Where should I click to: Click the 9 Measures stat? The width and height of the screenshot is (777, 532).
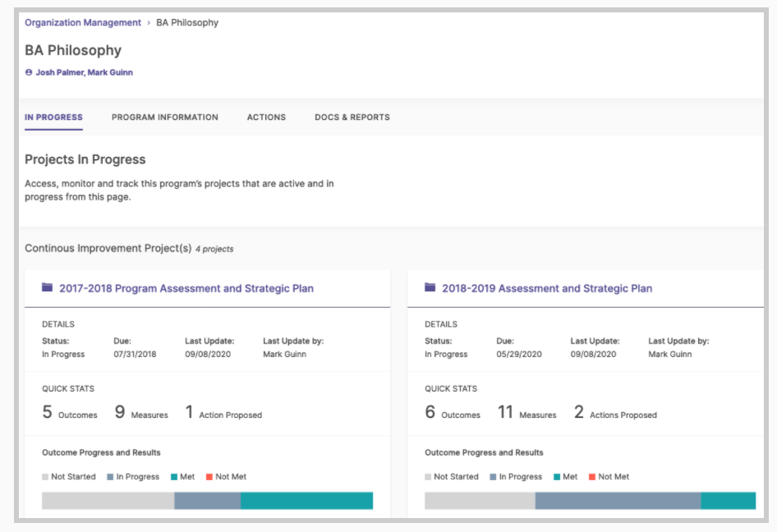point(141,412)
